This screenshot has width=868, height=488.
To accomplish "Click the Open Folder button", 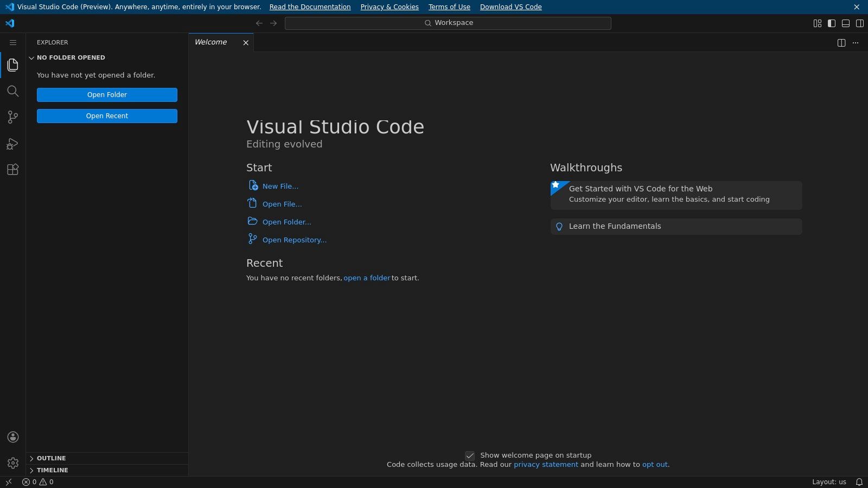I will click(107, 94).
